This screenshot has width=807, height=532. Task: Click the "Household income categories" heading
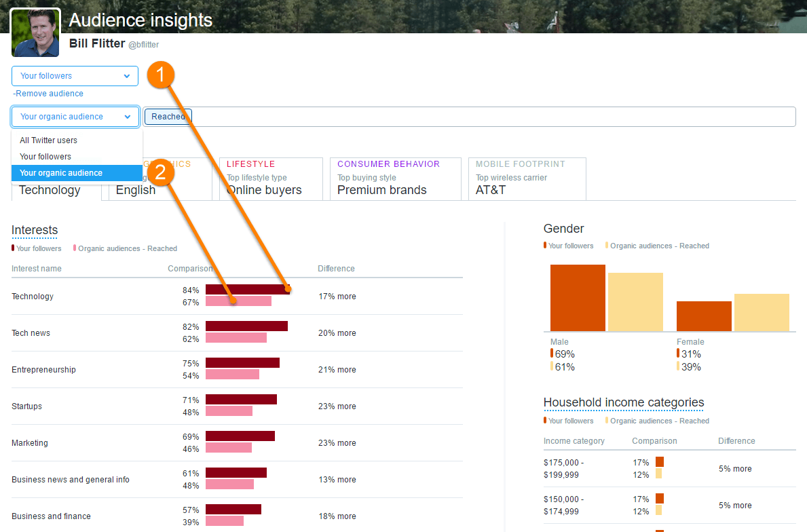pyautogui.click(x=623, y=402)
